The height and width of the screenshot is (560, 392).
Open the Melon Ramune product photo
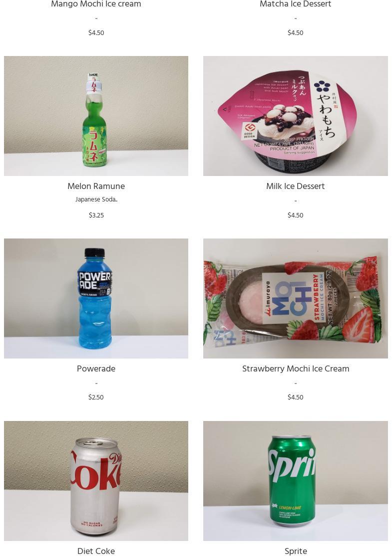96,115
